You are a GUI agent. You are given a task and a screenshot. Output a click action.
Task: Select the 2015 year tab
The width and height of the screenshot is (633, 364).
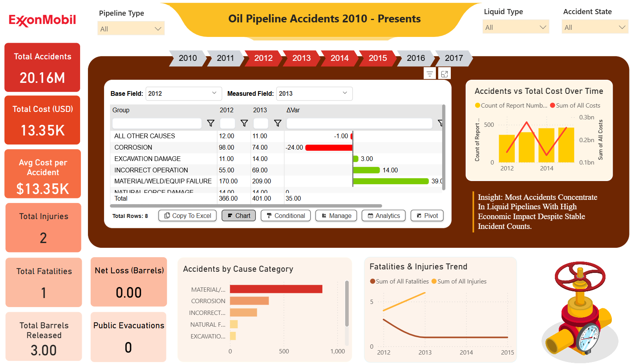(x=378, y=58)
